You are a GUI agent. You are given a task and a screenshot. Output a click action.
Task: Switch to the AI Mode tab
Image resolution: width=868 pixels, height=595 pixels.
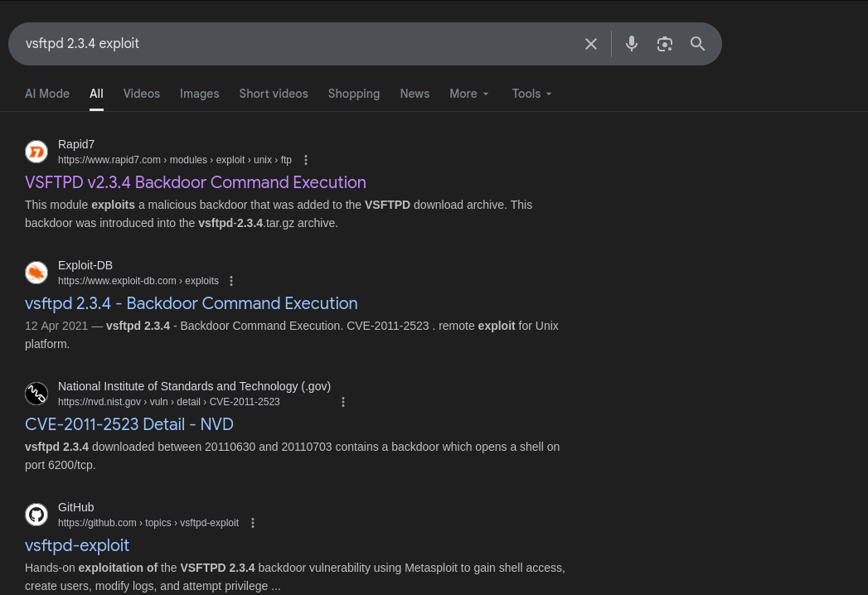(x=47, y=94)
